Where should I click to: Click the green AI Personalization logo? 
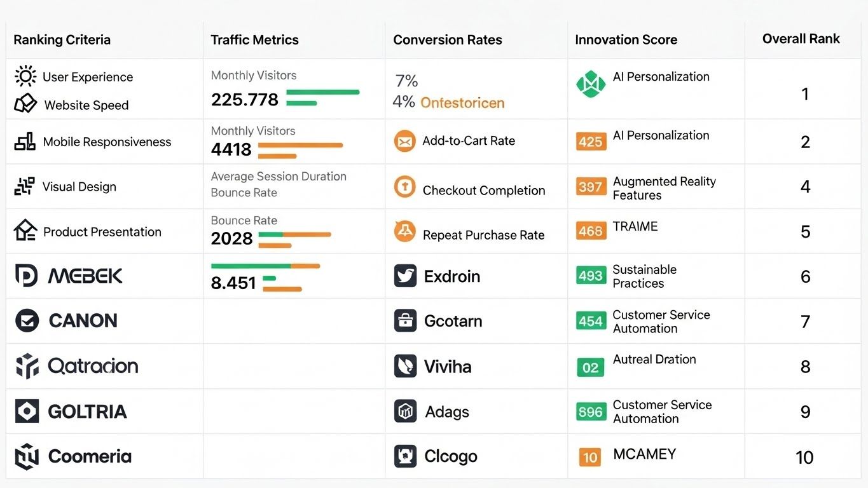[591, 84]
